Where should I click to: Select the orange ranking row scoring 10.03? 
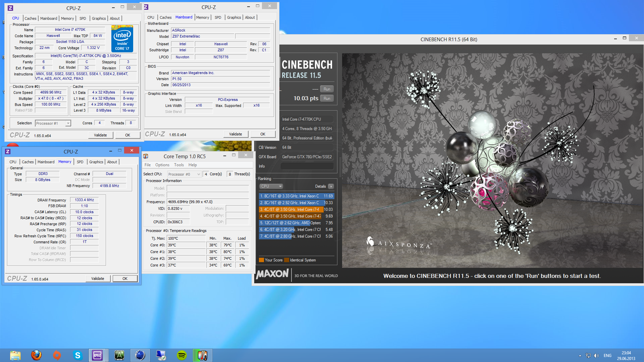[x=296, y=209]
